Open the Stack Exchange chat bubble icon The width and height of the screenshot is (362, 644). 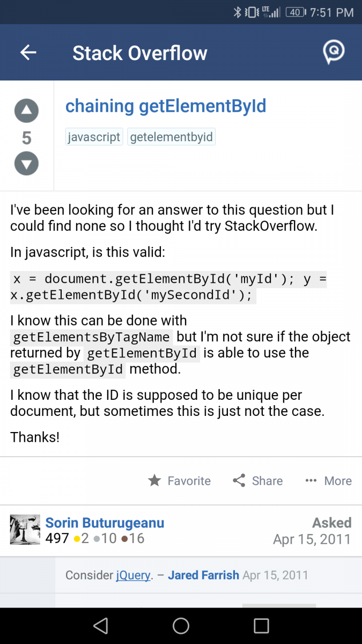pos(333,52)
